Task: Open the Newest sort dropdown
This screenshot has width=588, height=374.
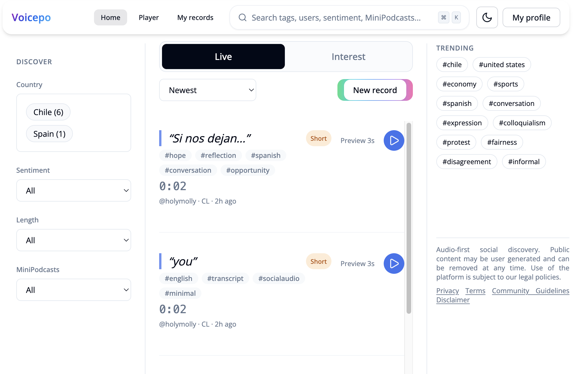Action: point(207,90)
